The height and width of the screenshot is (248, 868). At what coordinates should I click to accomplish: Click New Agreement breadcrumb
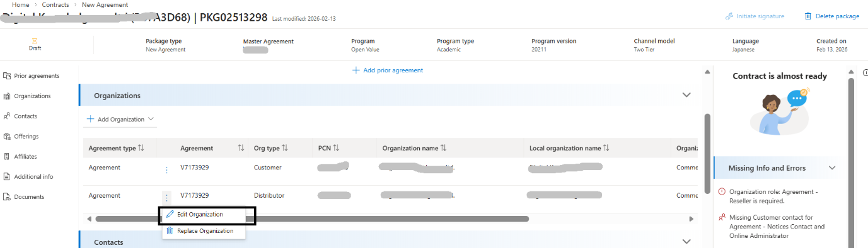[105, 4]
